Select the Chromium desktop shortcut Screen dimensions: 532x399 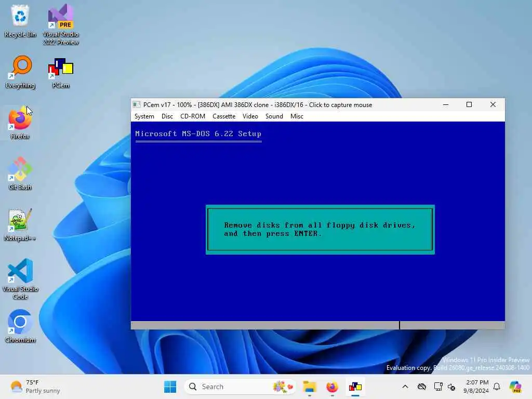[20, 327]
